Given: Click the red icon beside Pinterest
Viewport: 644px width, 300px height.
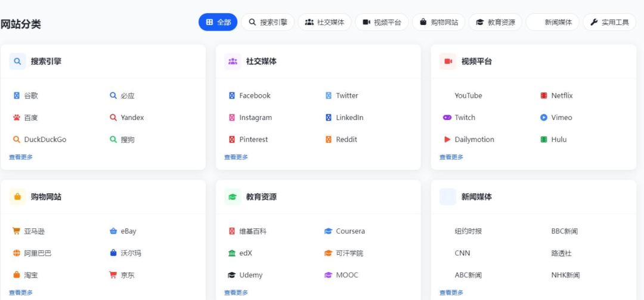Looking at the screenshot, I should coord(231,140).
